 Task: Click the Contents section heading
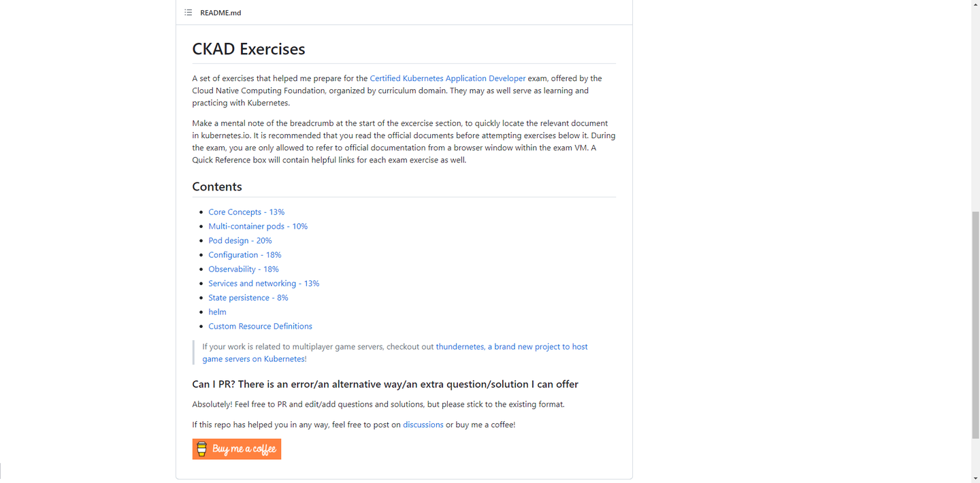point(217,186)
